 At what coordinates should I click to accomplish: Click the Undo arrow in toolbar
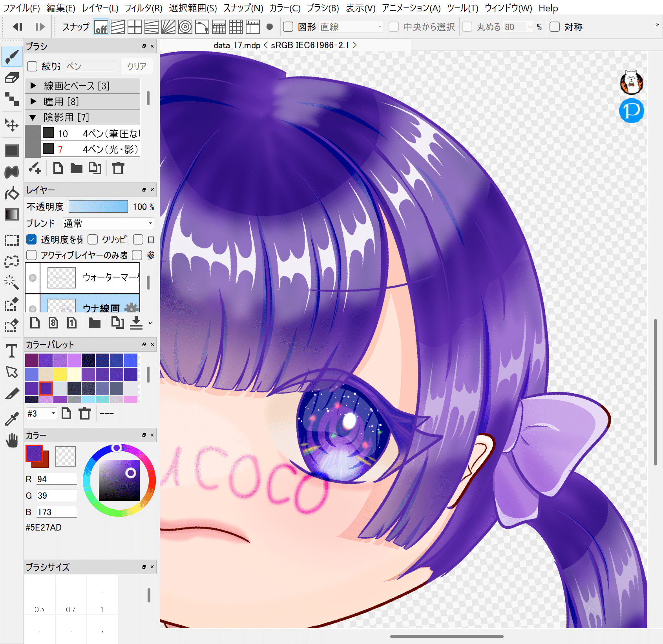[17, 27]
